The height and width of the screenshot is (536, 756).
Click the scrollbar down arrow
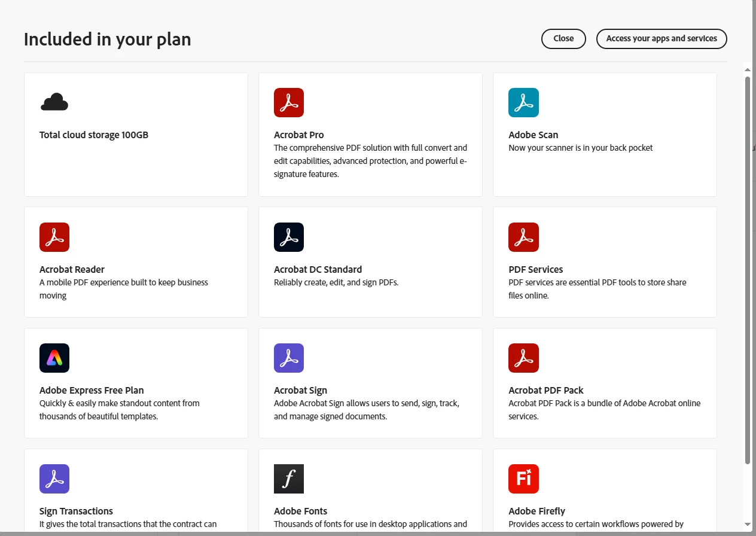point(747,525)
